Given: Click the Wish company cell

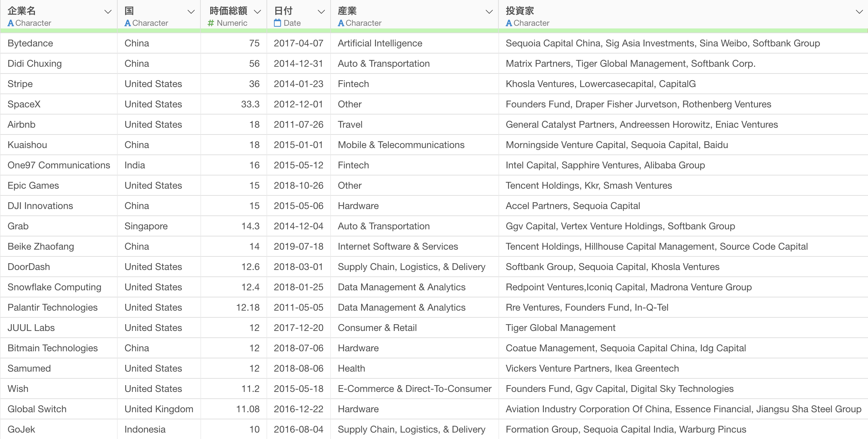Looking at the screenshot, I should (x=59, y=389).
